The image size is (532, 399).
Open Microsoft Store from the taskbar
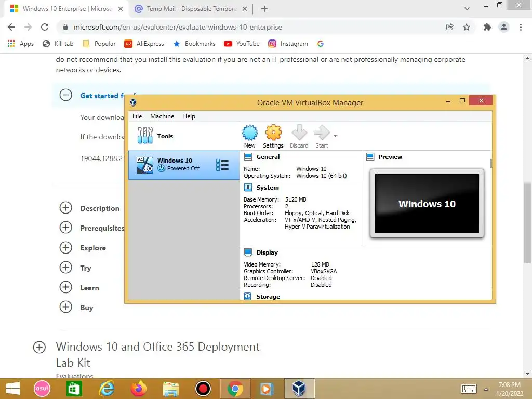(74, 389)
